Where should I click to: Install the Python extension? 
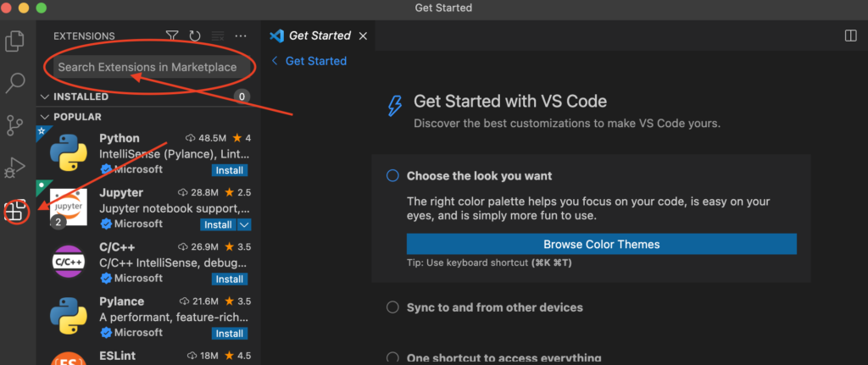click(229, 170)
